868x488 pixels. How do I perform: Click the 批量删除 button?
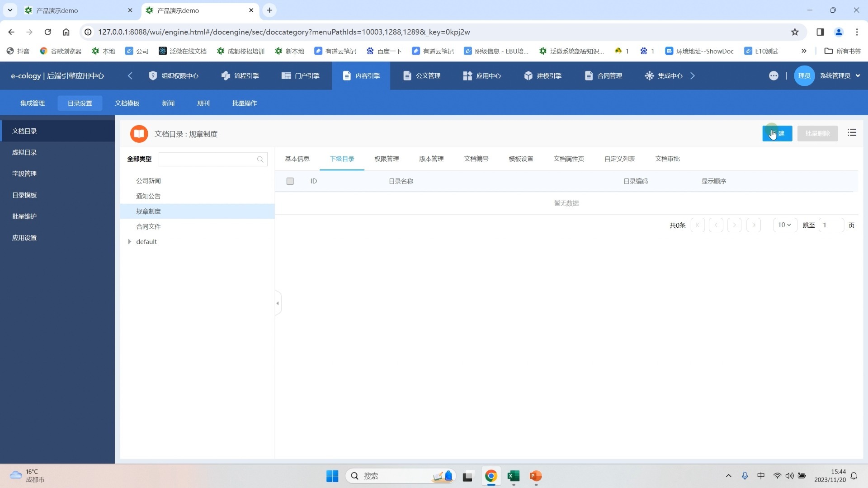coord(817,134)
